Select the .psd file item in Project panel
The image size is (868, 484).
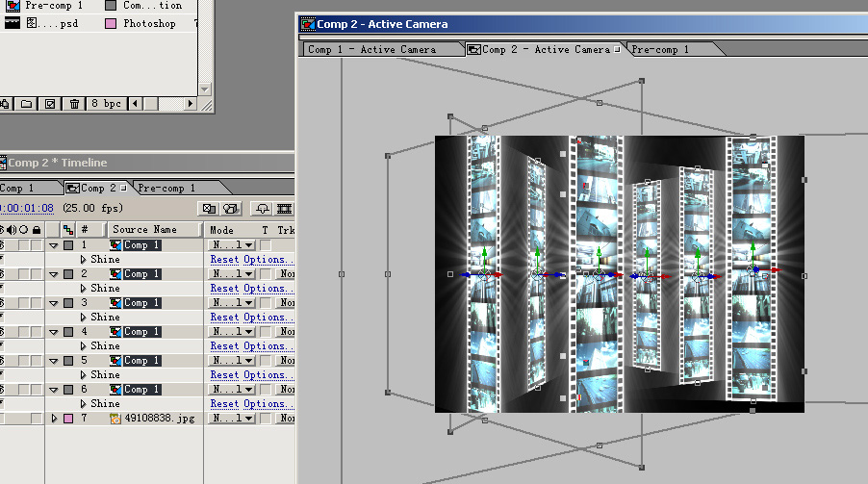pyautogui.click(x=53, y=23)
